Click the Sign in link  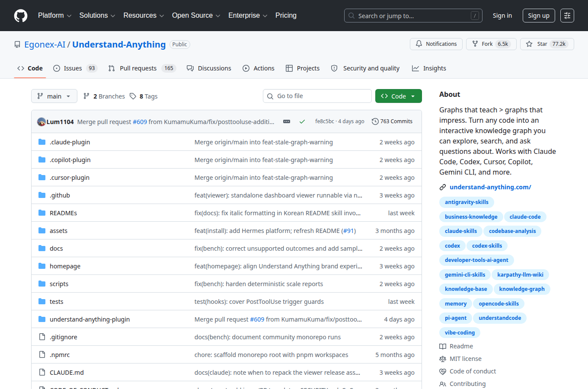click(x=502, y=16)
